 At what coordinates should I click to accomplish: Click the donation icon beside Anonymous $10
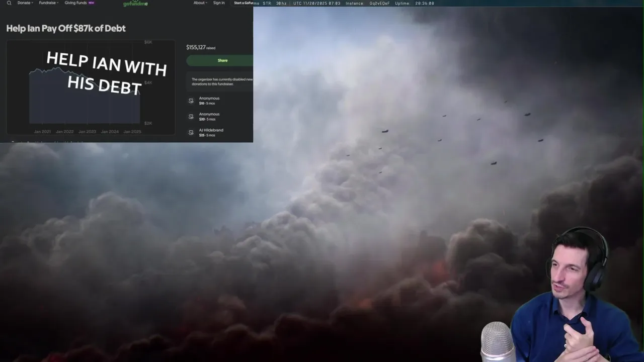[191, 101]
